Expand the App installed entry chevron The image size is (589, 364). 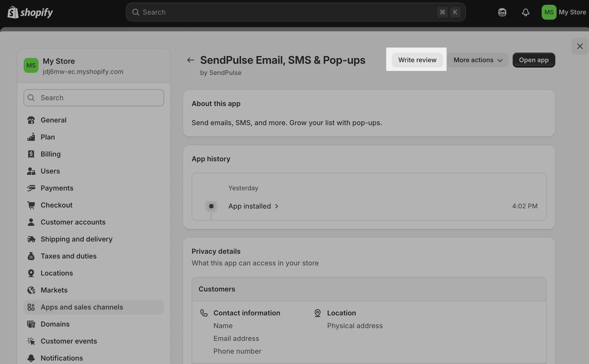coord(277,206)
